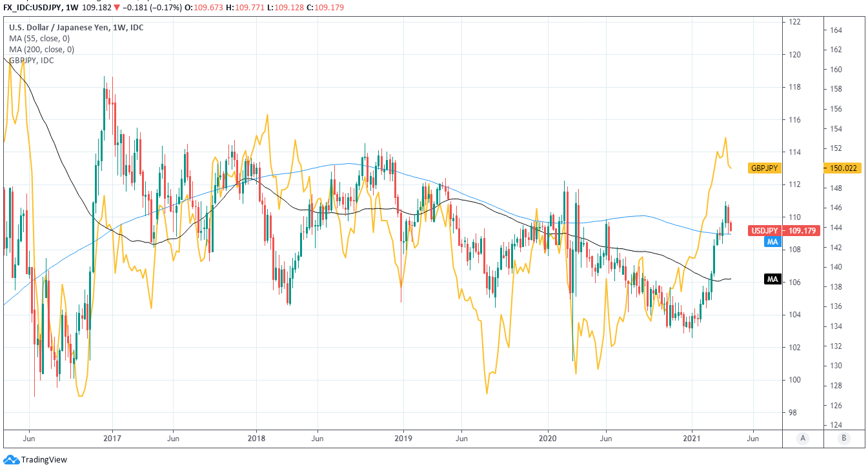Toggle the B scale button

click(844, 439)
